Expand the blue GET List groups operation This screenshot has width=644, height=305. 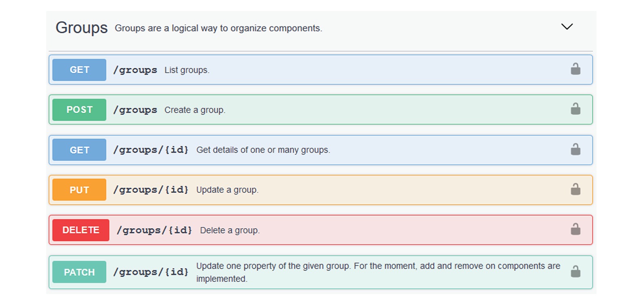(x=79, y=70)
